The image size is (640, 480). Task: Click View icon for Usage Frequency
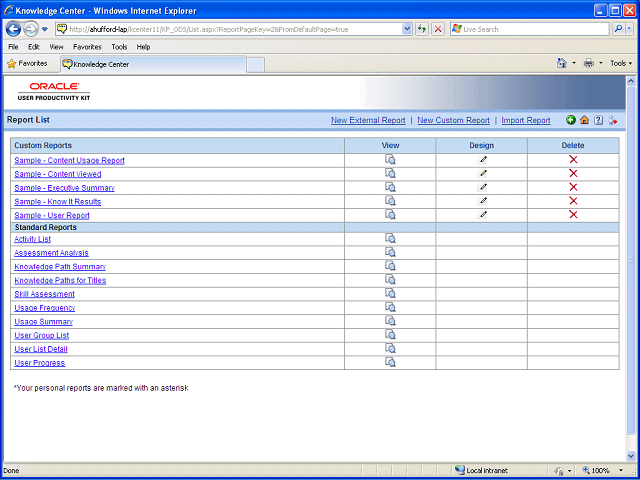coord(390,307)
